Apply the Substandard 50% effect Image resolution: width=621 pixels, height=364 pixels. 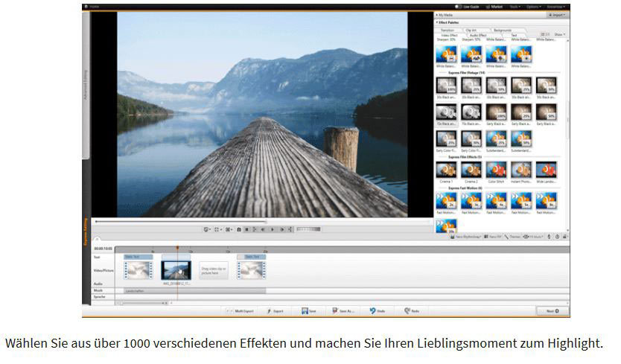[521, 139]
